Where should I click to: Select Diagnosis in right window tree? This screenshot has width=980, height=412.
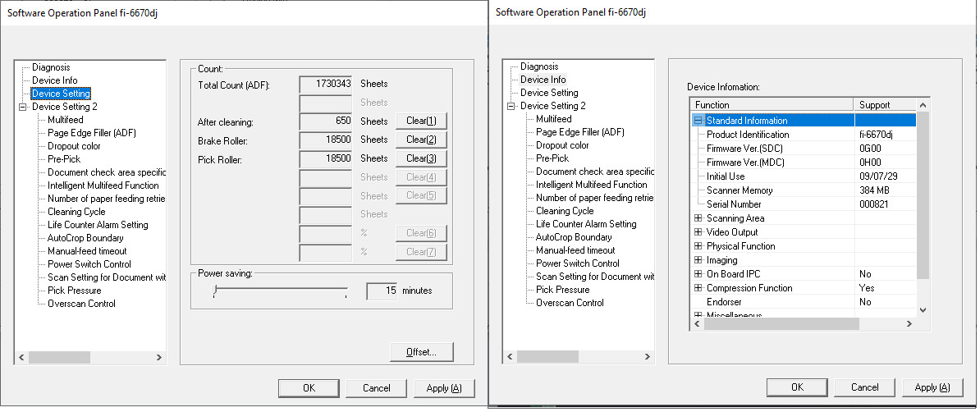pos(539,67)
